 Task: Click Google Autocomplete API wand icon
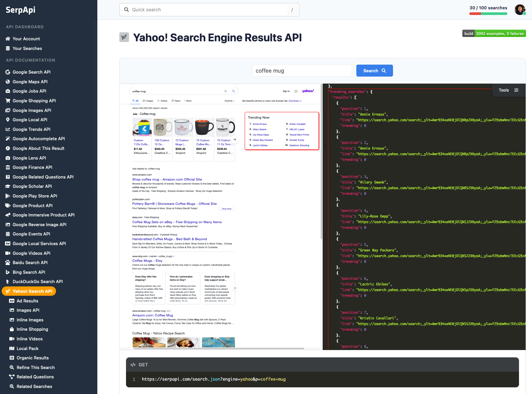[8, 139]
